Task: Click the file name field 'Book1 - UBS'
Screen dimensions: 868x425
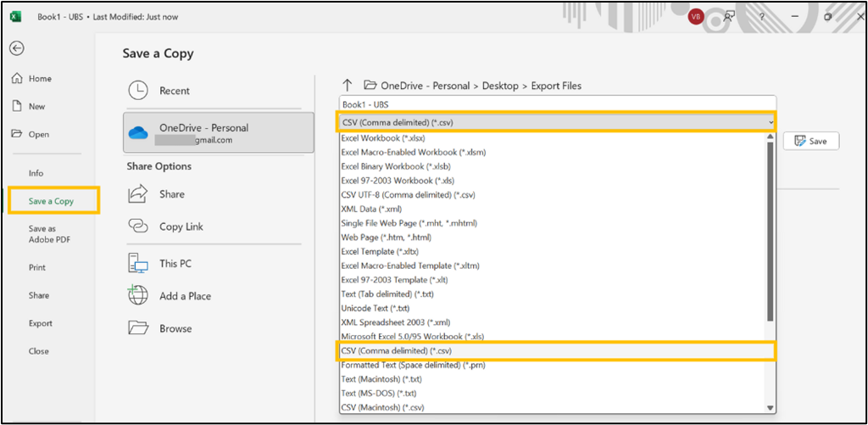Action: click(558, 104)
